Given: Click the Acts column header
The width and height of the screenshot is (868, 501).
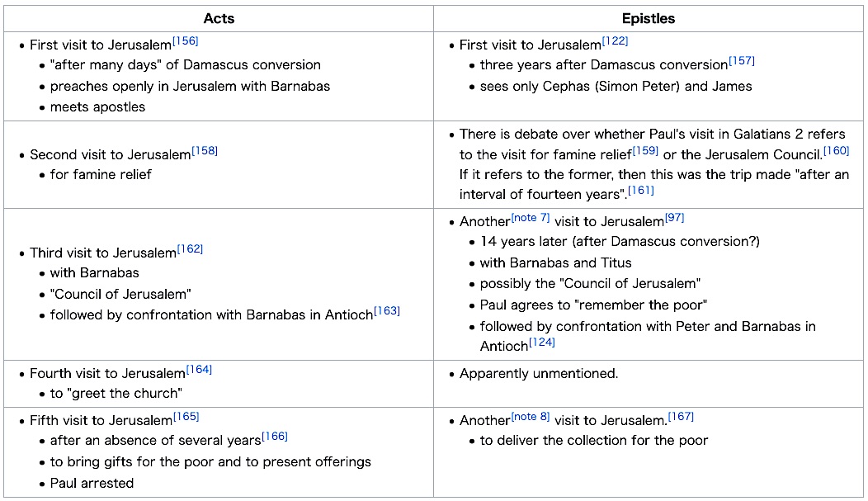Looking at the screenshot, I should [x=219, y=18].
